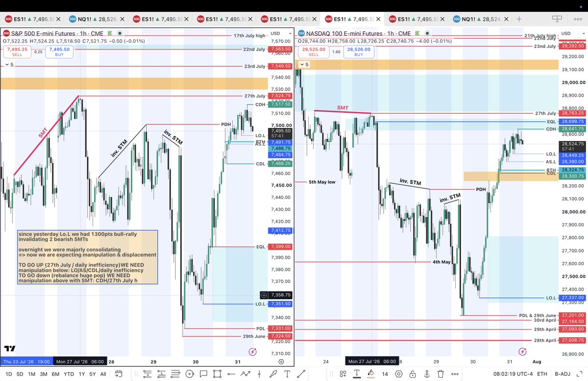Expand the indicator legend '5' on NASDAQ chart
This screenshot has height=381, width=588.
pos(303,65)
